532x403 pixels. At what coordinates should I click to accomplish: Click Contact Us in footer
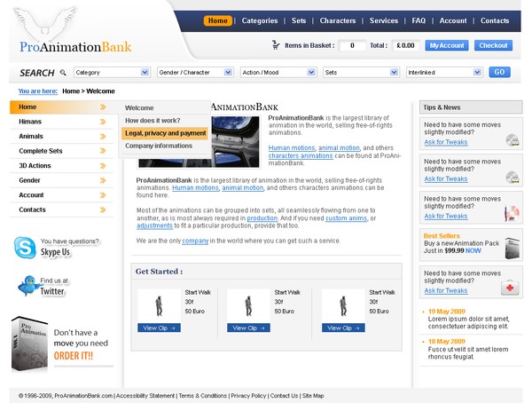[284, 396]
